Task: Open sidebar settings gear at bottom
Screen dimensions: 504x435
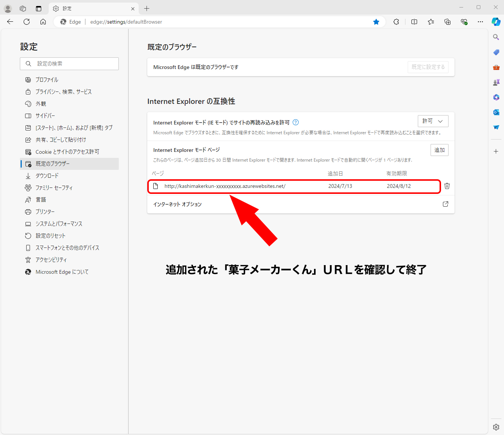Action: [x=496, y=427]
